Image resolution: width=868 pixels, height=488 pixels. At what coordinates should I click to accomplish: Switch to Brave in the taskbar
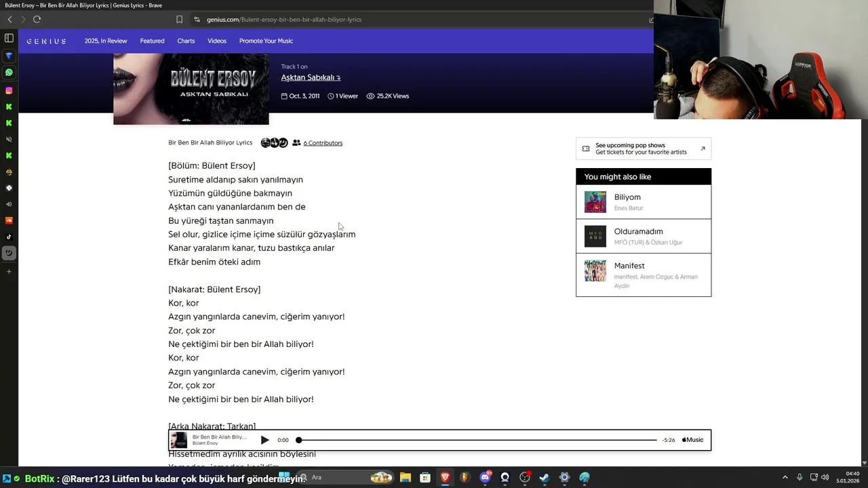[x=445, y=477]
